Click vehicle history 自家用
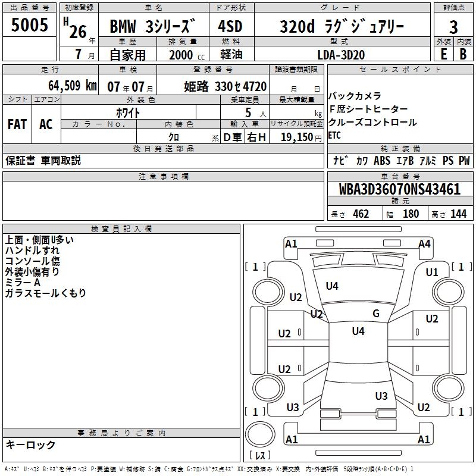 (x=127, y=55)
